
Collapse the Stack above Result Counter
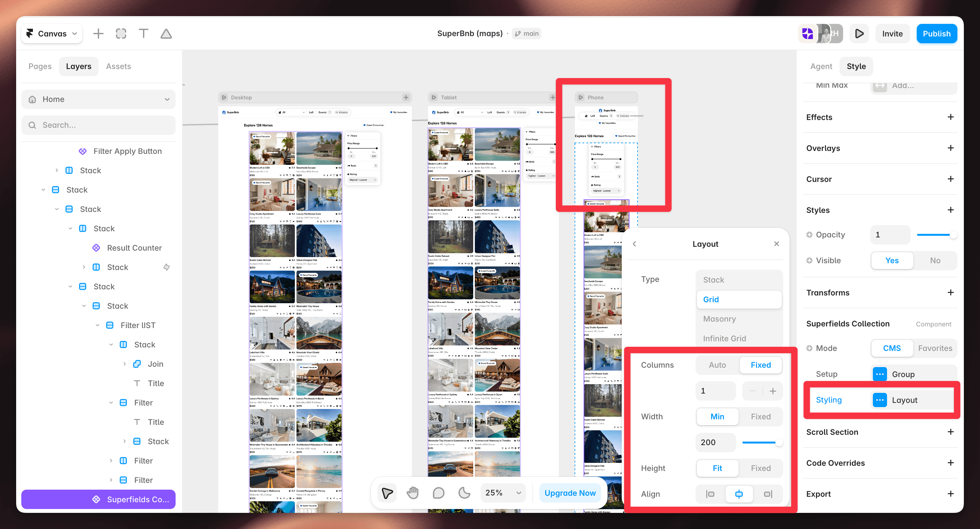point(70,228)
